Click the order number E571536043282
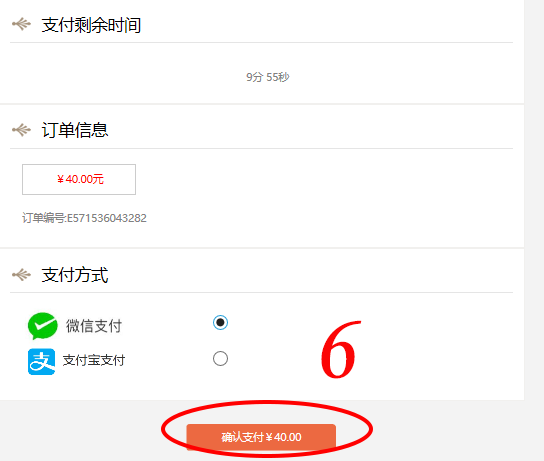This screenshot has height=461, width=544. pos(107,218)
